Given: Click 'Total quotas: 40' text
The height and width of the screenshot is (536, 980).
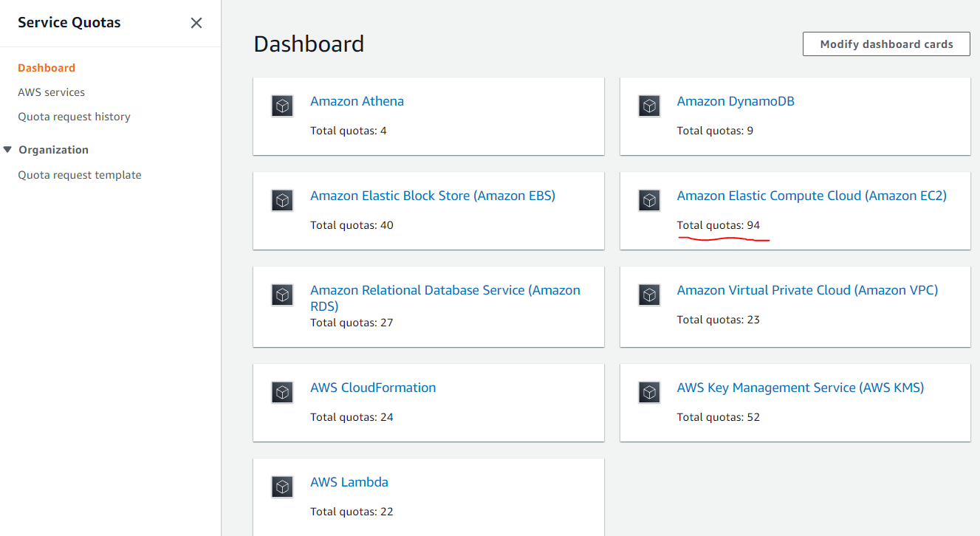Looking at the screenshot, I should 352,225.
